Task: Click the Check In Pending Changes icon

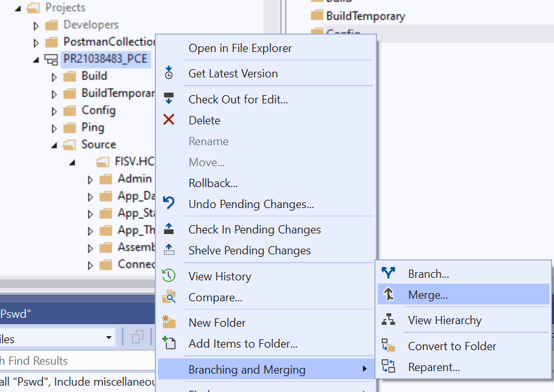Action: pos(169,229)
